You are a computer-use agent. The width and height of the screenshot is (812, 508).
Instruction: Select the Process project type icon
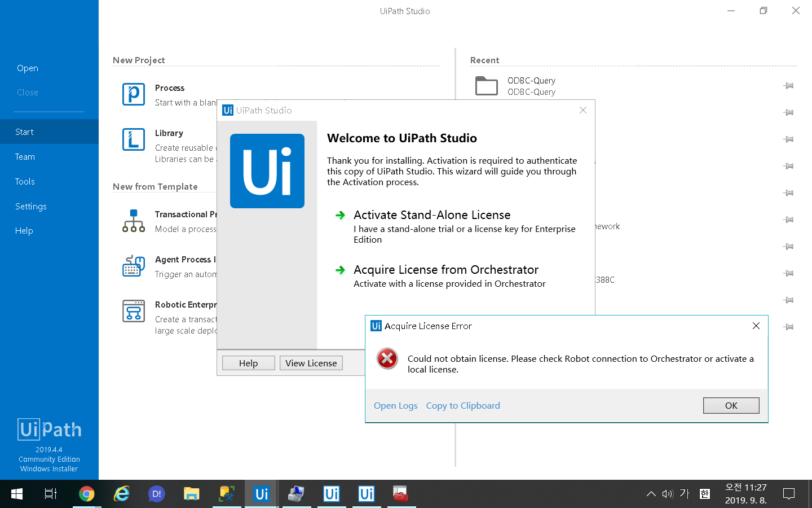point(133,94)
